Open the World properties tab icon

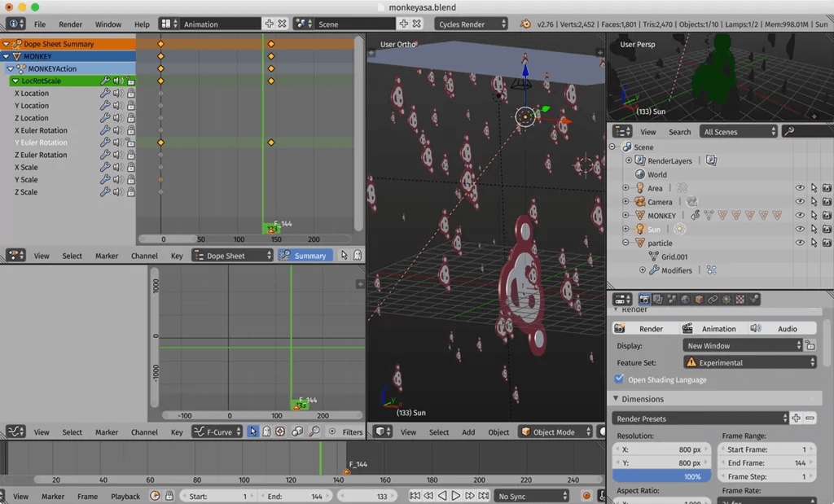pyautogui.click(x=685, y=300)
